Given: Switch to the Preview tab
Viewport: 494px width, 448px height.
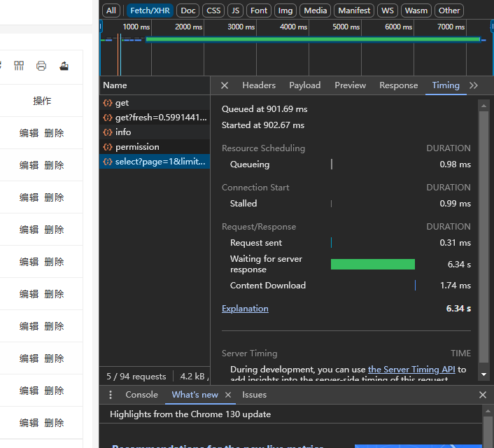Looking at the screenshot, I should [x=350, y=85].
